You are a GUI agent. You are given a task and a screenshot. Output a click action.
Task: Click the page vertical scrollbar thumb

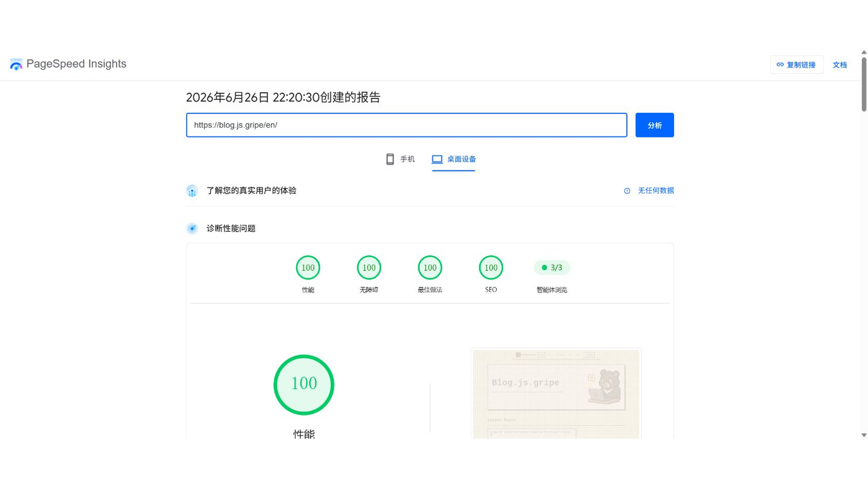[864, 84]
